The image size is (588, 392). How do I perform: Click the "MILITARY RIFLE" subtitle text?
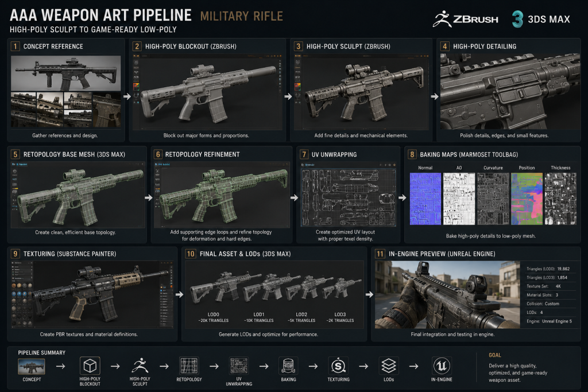pyautogui.click(x=242, y=16)
